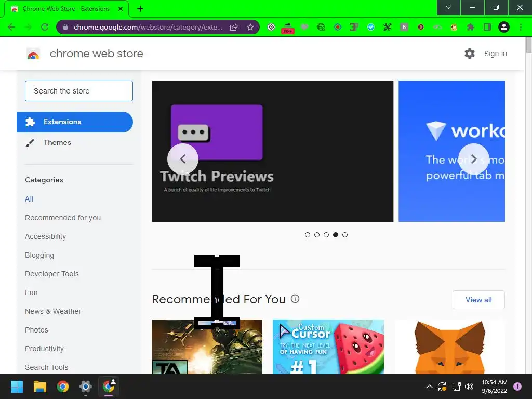
Task: Open the tab search dropdown chevron
Action: click(x=448, y=7)
